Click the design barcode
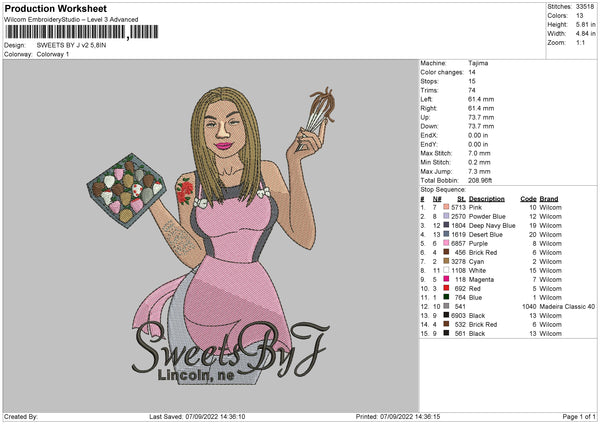Viewport: 600px width, 424px height. 82,32
